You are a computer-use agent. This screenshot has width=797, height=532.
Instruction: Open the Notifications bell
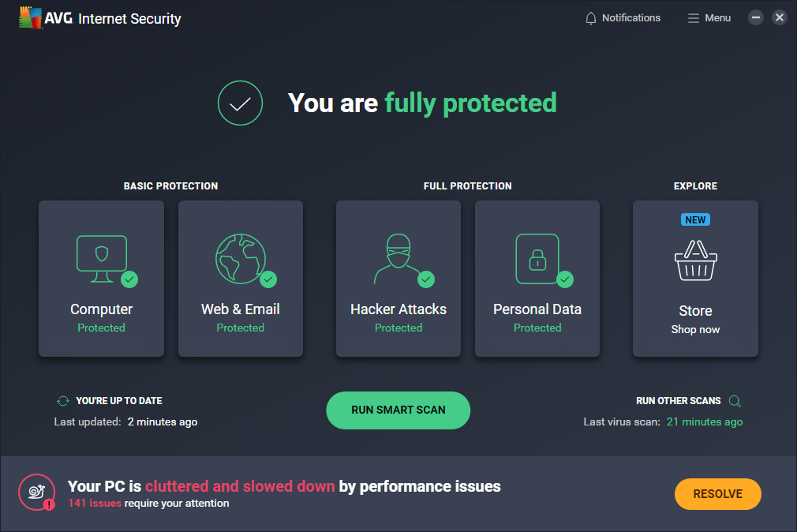tap(591, 17)
